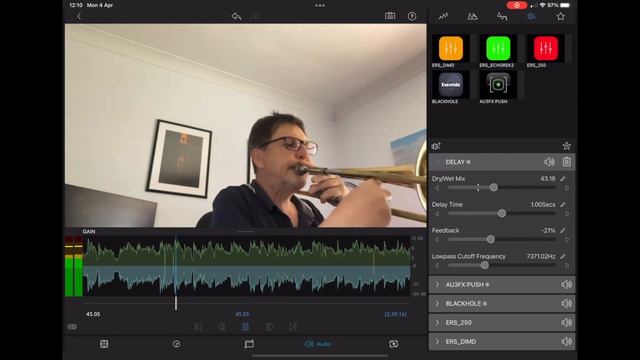Save effect stack as favorite preset
The image size is (640, 360).
[567, 146]
